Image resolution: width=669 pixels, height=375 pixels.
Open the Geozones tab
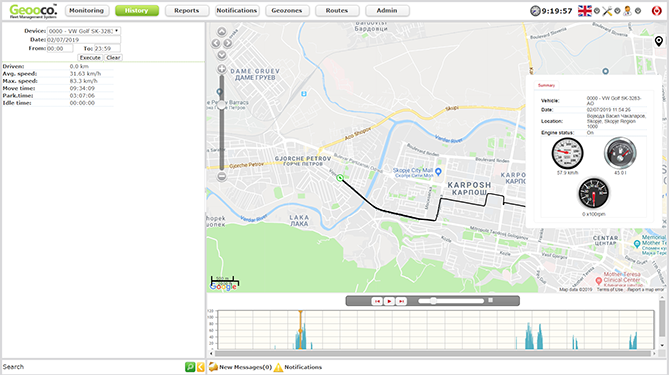[287, 11]
